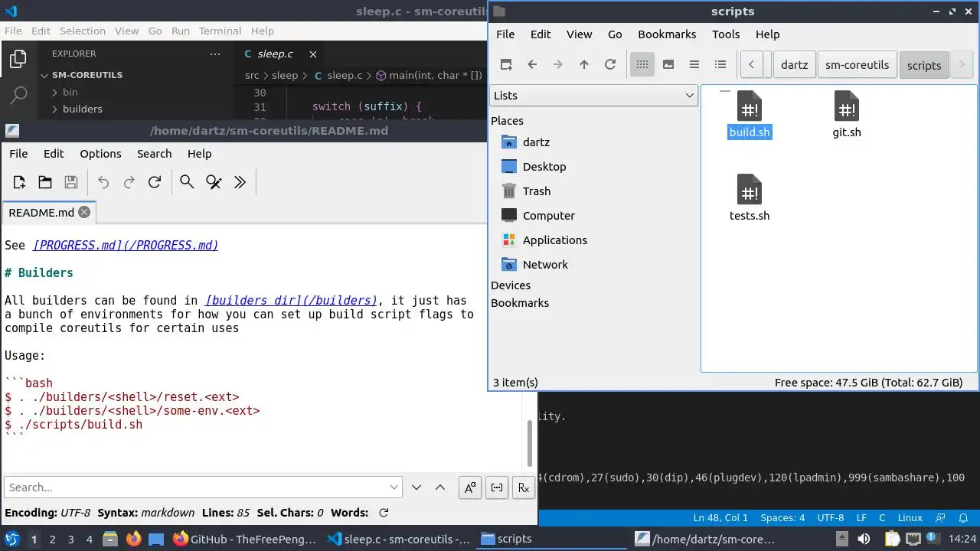Open the Lists side pane dropdown
This screenshot has width=980, height=551.
pyautogui.click(x=593, y=95)
